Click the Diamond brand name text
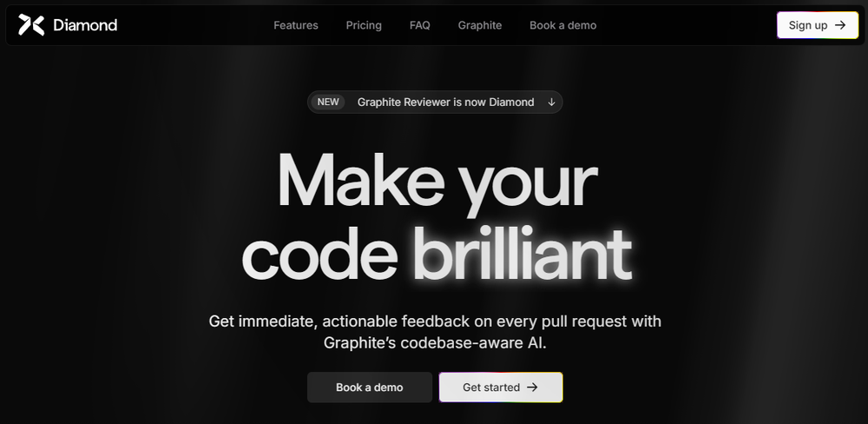Screen dimensions: 868x424 click(x=85, y=25)
